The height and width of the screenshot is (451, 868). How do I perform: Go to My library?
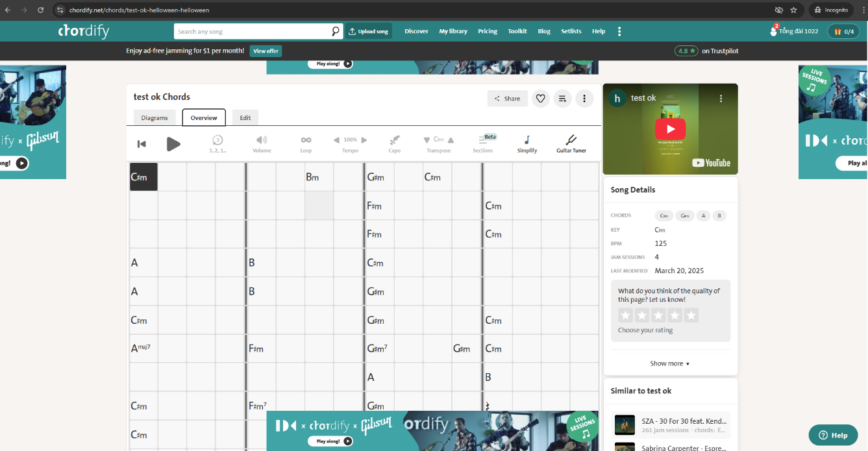pos(453,31)
